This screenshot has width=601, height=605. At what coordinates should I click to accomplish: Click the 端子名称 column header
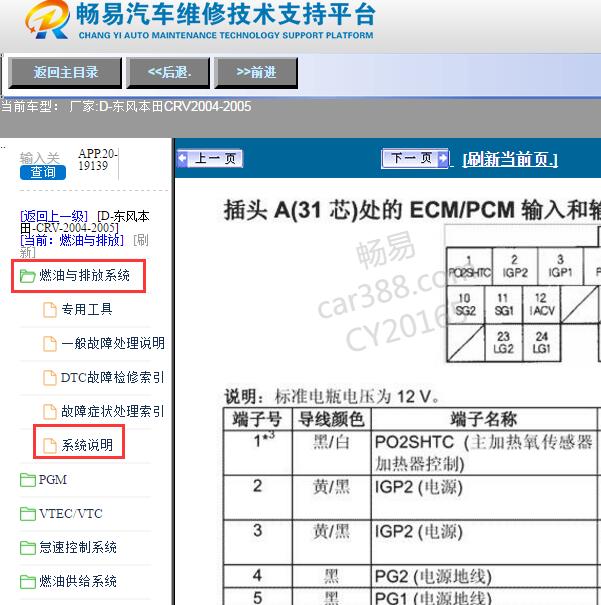tap(484, 419)
